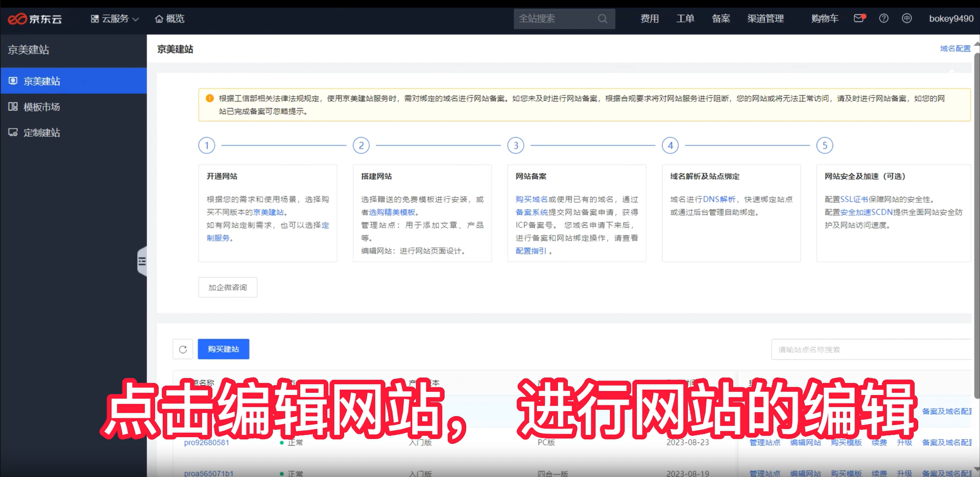Collapse the sidebar with the handle
Viewport: 980px width, 477px height.
142,261
